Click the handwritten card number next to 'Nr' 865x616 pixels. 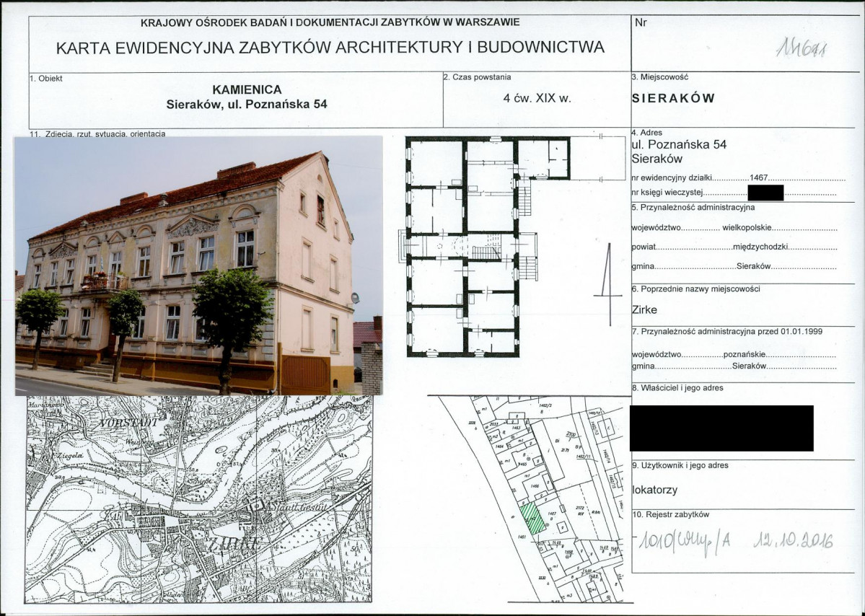[801, 49]
